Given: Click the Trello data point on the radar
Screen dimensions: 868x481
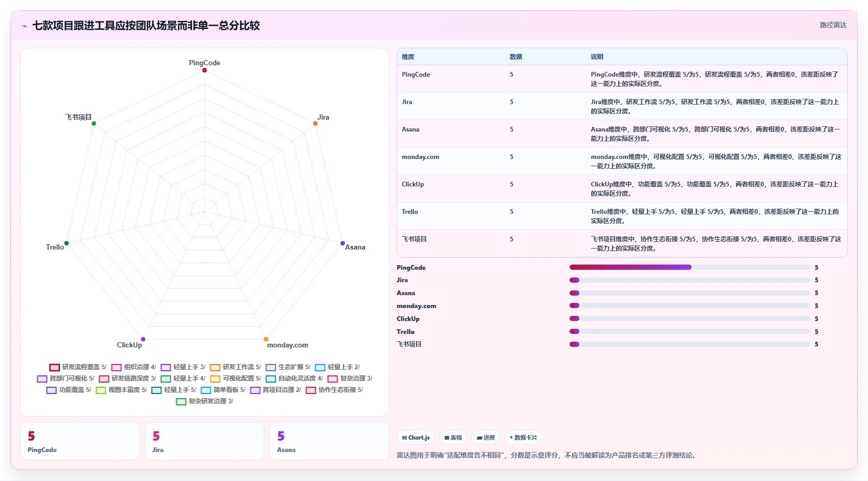Looking at the screenshot, I should (x=66, y=243).
